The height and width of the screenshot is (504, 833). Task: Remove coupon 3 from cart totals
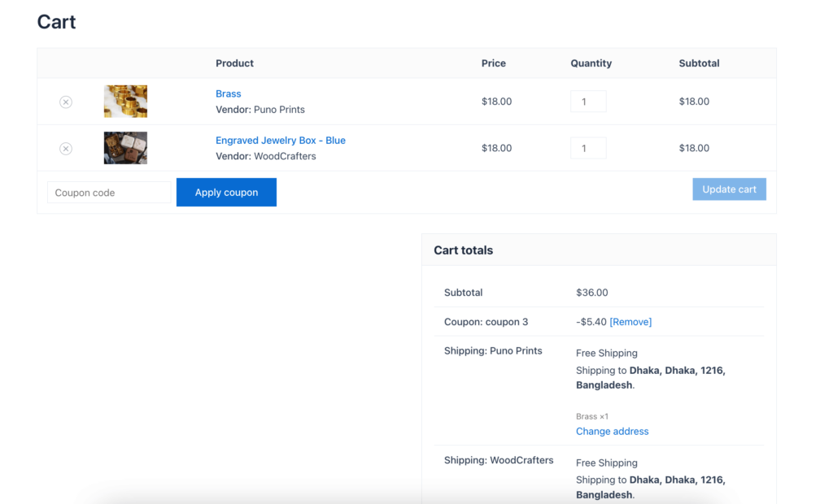[630, 321]
